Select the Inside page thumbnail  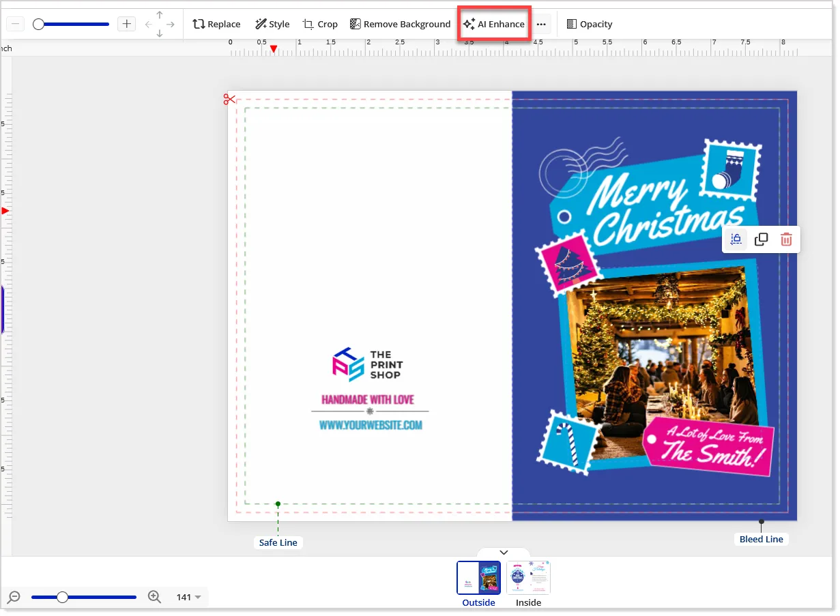pos(528,578)
